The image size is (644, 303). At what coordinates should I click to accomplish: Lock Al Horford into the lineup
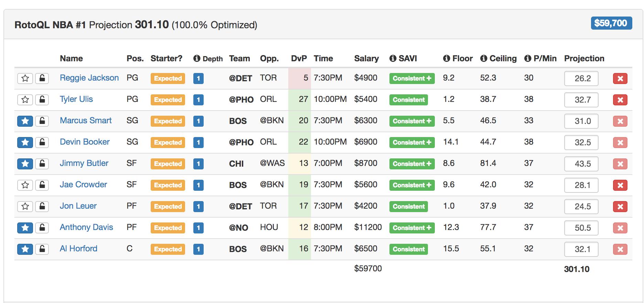[x=42, y=249]
